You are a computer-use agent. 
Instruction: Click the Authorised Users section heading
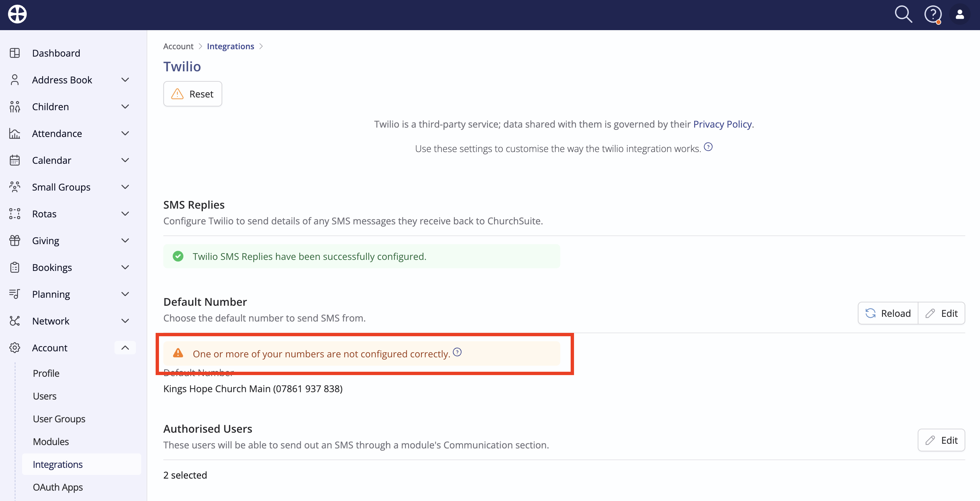[x=207, y=429]
